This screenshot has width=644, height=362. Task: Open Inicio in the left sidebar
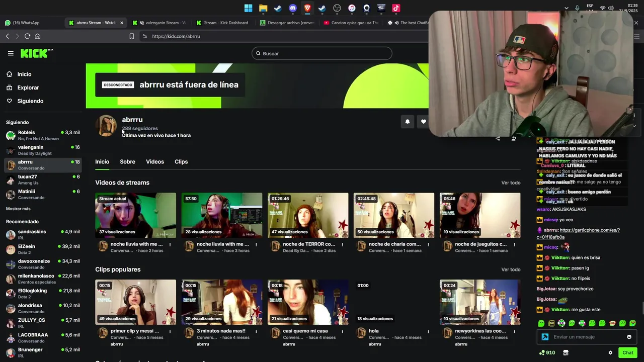[x=24, y=74]
